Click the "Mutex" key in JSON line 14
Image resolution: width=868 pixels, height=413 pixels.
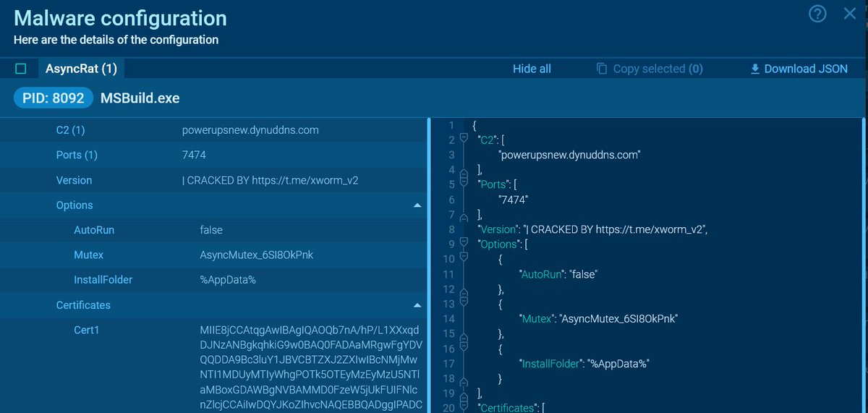point(536,319)
